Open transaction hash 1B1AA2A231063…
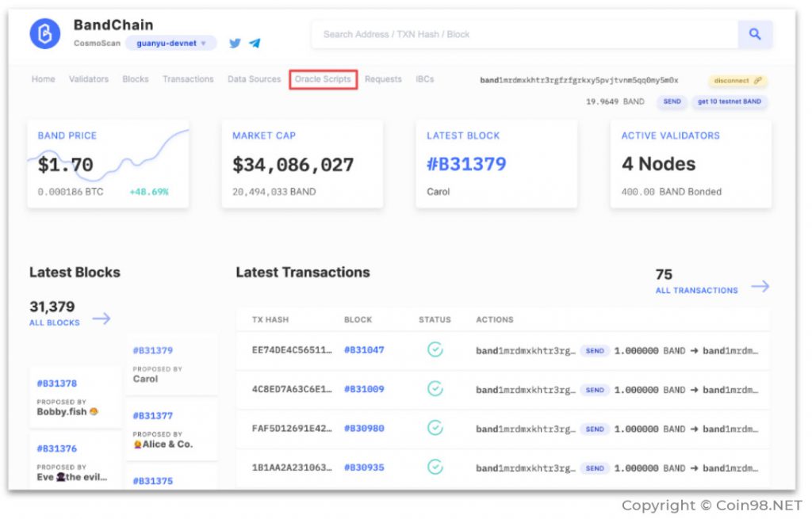This screenshot has height=519, width=812. pyautogui.click(x=292, y=467)
